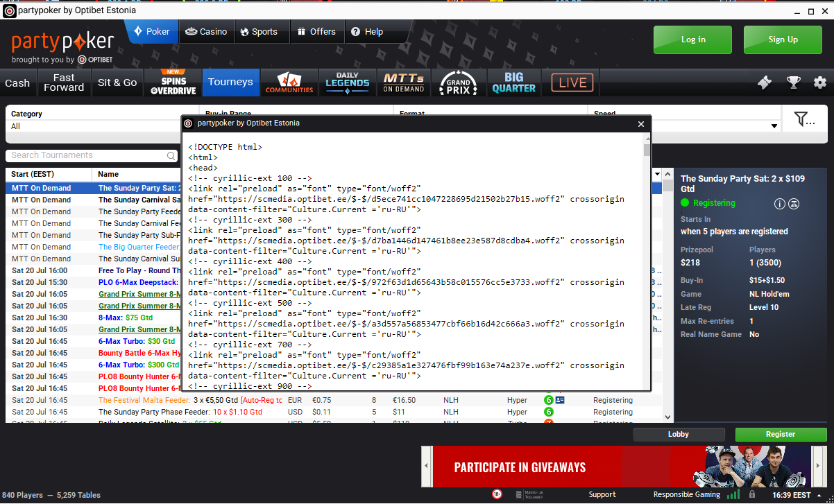Image resolution: width=834 pixels, height=504 pixels.
Task: Open the Poker section in the top navigation
Action: click(151, 32)
